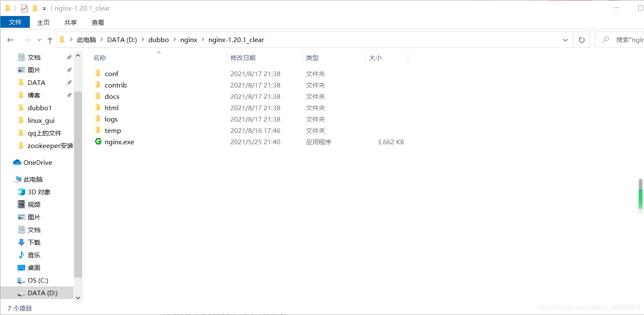Expand chevron after dubbo in path
Image resolution: width=644 pixels, height=315 pixels.
click(174, 40)
